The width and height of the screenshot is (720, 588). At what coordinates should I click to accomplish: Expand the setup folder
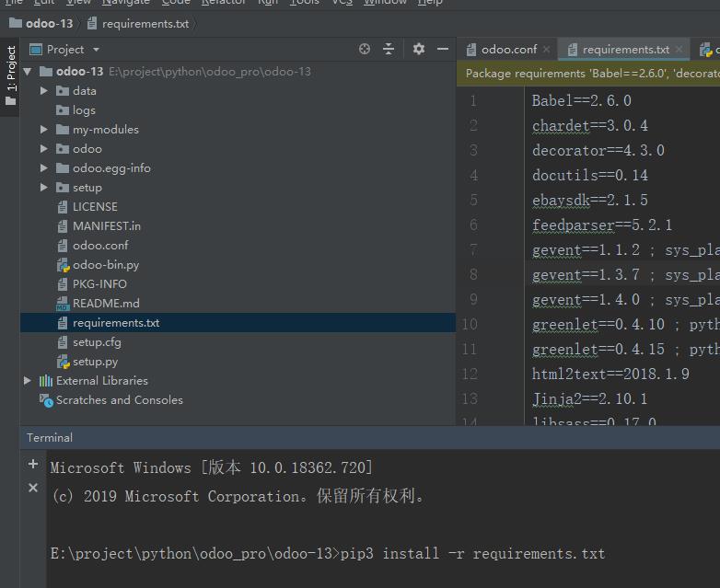point(43,188)
